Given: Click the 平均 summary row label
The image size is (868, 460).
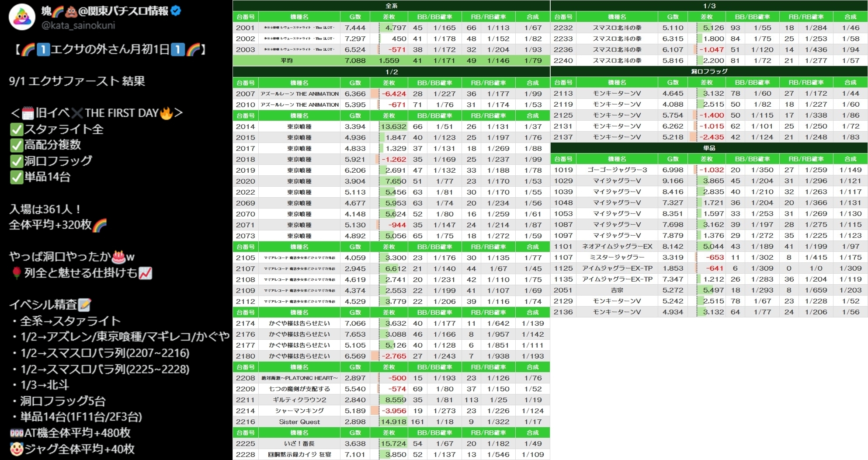Looking at the screenshot, I should tap(286, 60).
